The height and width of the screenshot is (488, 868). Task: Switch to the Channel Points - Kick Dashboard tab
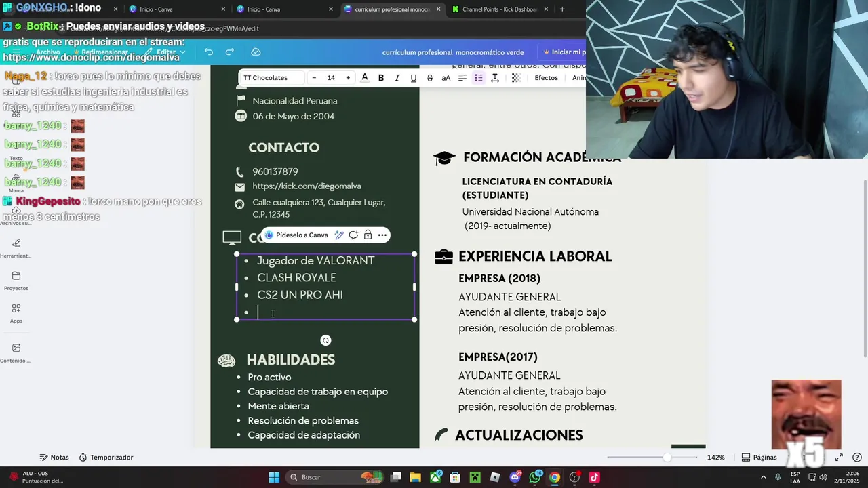pos(500,9)
